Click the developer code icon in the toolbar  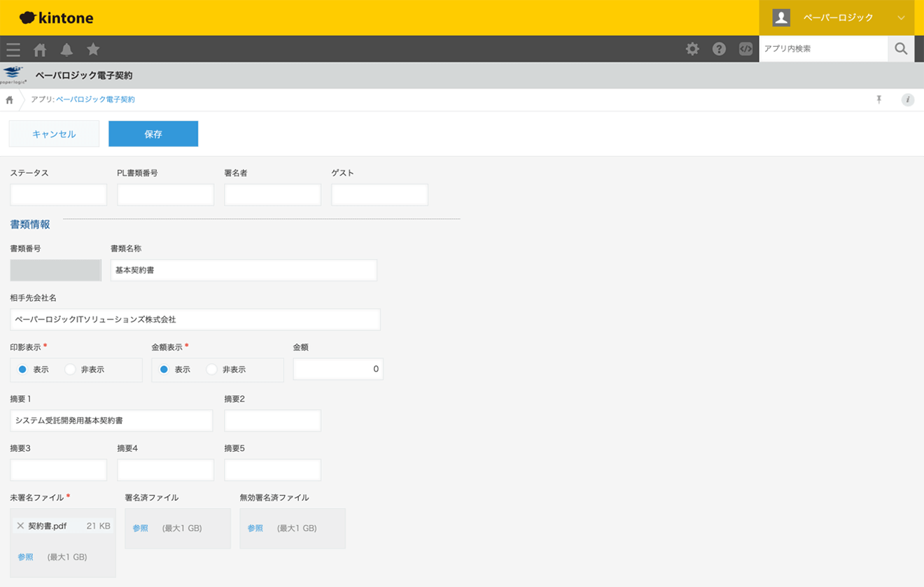click(745, 49)
